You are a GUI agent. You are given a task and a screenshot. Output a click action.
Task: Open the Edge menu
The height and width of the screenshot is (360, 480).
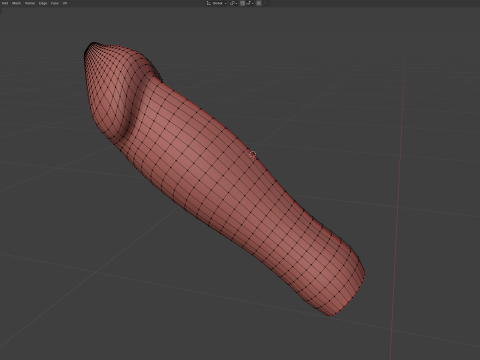tap(43, 3)
